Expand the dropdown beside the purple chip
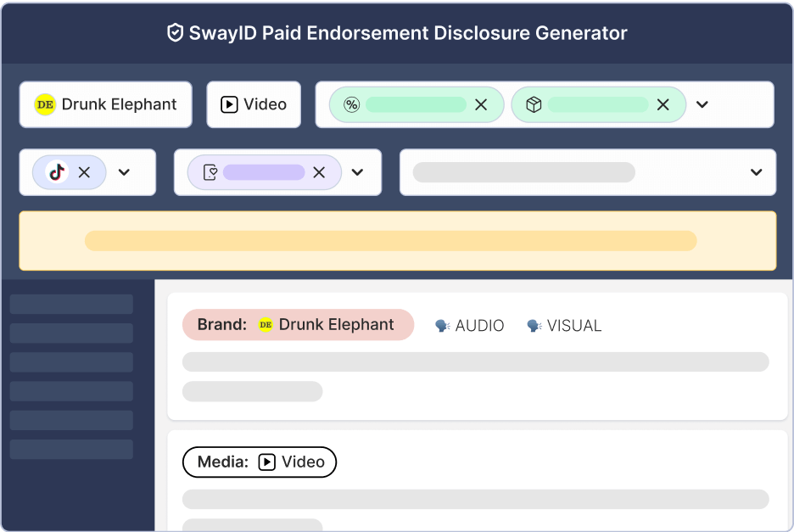794x532 pixels. coord(357,172)
